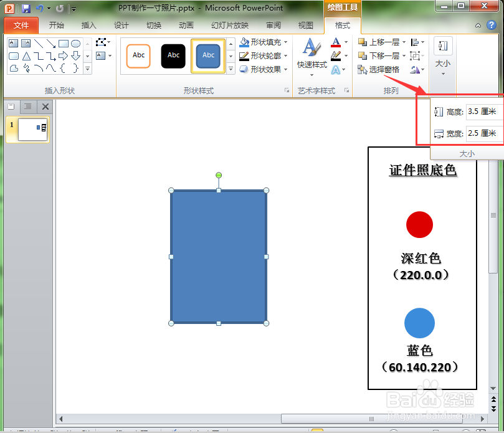Select the curve shape tool
Screen dimensions: 504x433
click(x=39, y=68)
